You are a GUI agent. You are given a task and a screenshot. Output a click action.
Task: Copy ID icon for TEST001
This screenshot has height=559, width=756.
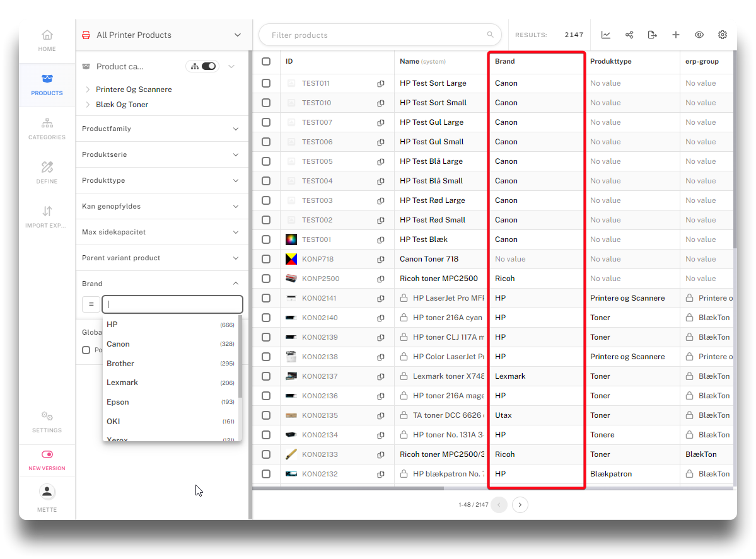pos(380,239)
